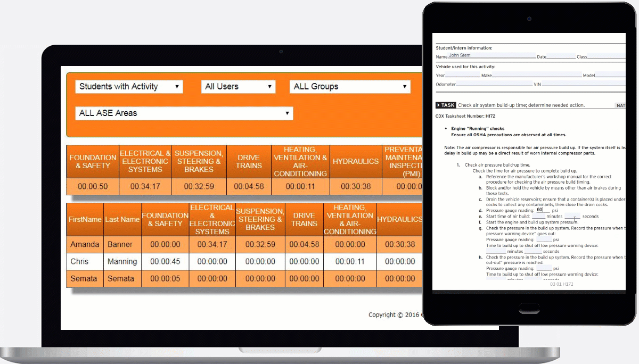Screen dimensions: 639x364
Task: Click the vehicle Year input field
Action: (x=463, y=75)
